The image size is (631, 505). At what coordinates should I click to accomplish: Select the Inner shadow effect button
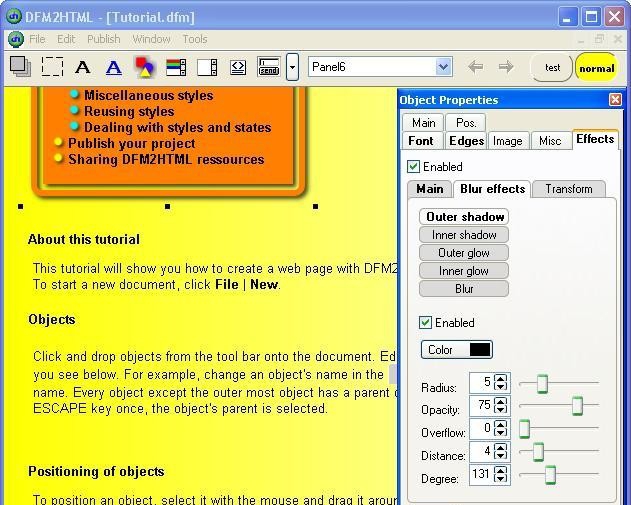click(x=463, y=235)
